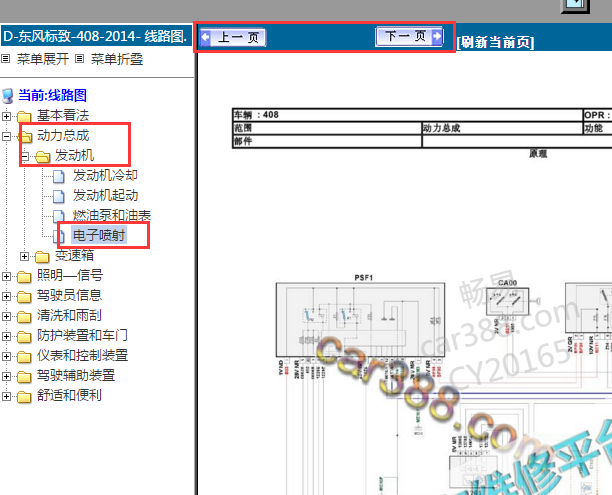Select the 仪表和控制装置 tree label
Image resolution: width=612 pixels, height=495 pixels.
point(82,355)
